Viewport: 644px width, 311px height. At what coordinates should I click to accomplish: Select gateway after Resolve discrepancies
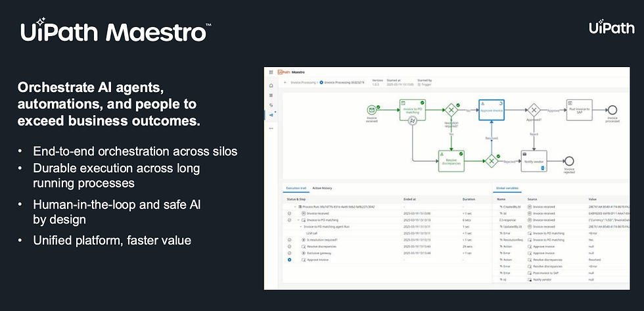492,161
